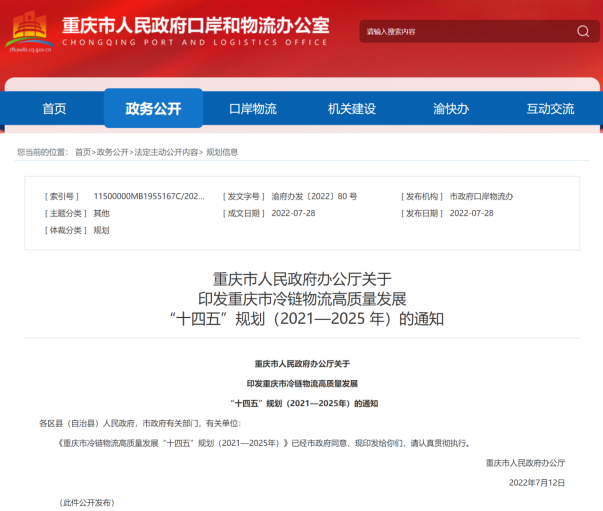Click the bold line 印发重庆市冷链物流高质量发展
The height and width of the screenshot is (511, 603).
302,383
